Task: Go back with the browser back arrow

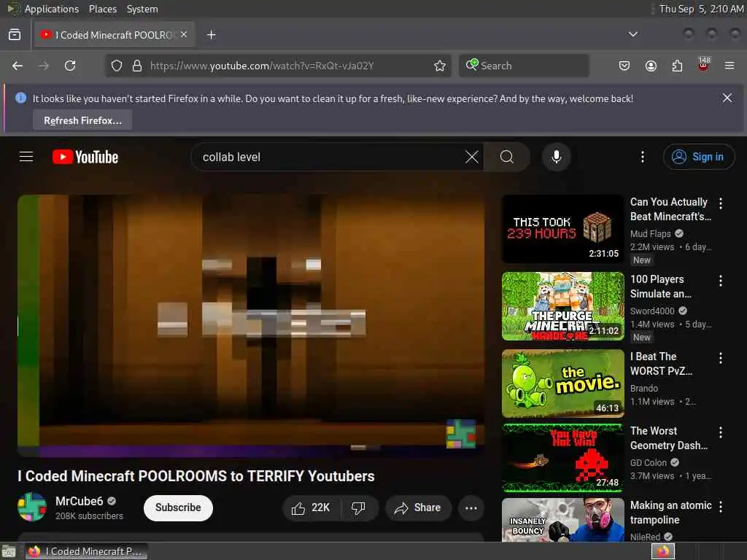Action: [x=18, y=66]
